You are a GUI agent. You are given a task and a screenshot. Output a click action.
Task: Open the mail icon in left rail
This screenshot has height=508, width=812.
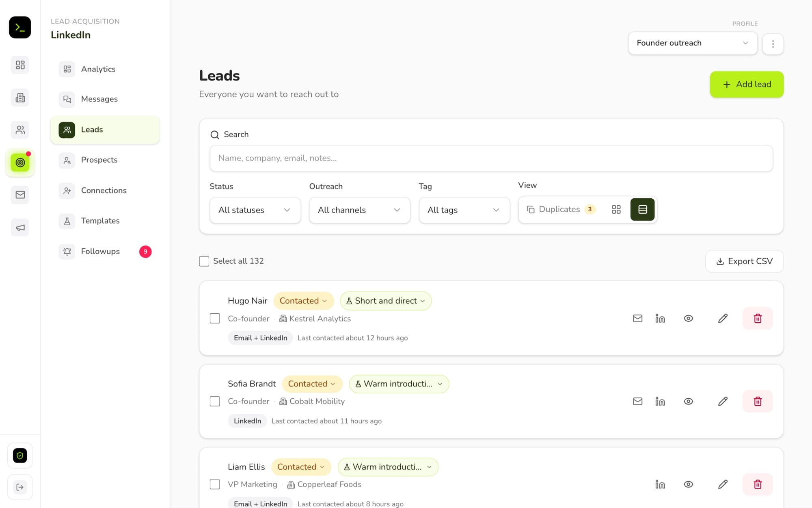coord(20,195)
